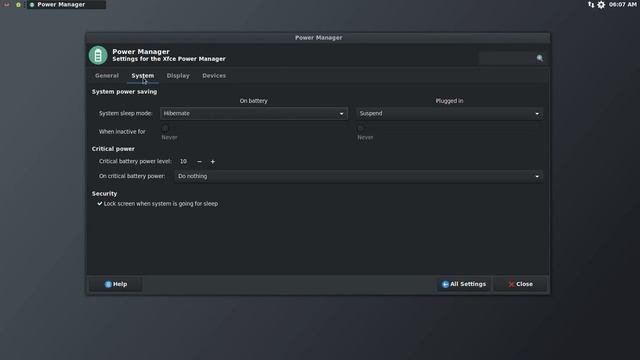
Task: Click the Close button
Action: click(x=520, y=284)
